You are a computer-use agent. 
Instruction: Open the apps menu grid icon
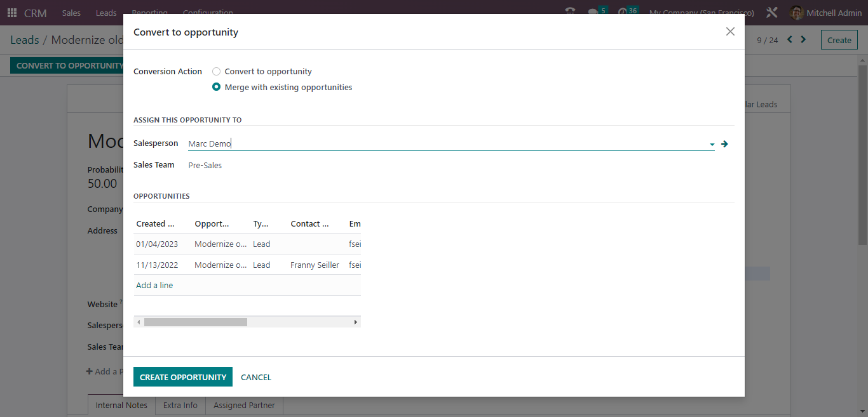11,13
